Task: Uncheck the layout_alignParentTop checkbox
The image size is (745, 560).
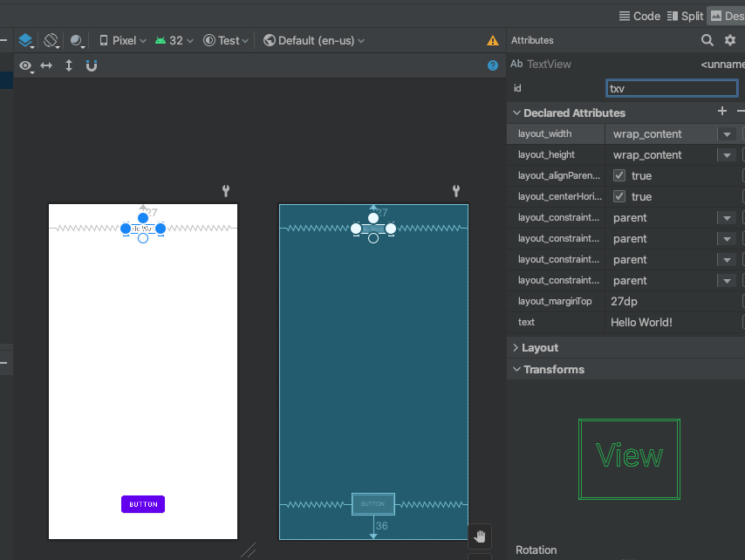Action: [x=619, y=175]
